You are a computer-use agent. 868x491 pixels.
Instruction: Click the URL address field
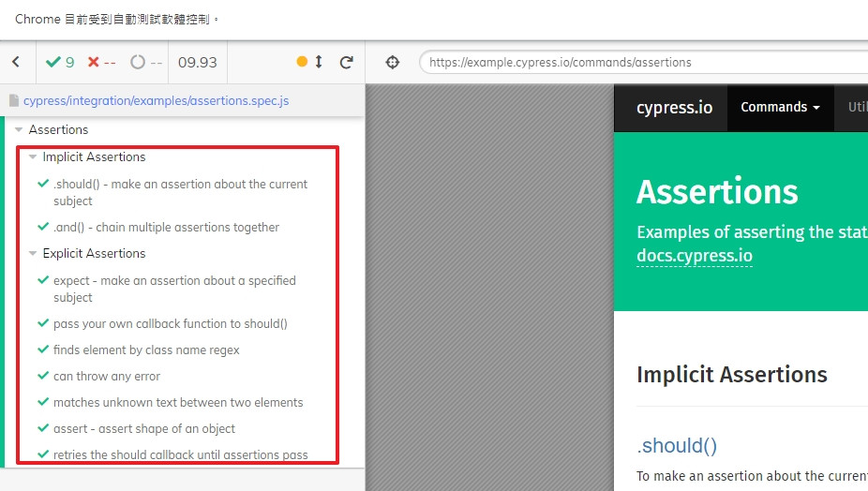tap(644, 62)
